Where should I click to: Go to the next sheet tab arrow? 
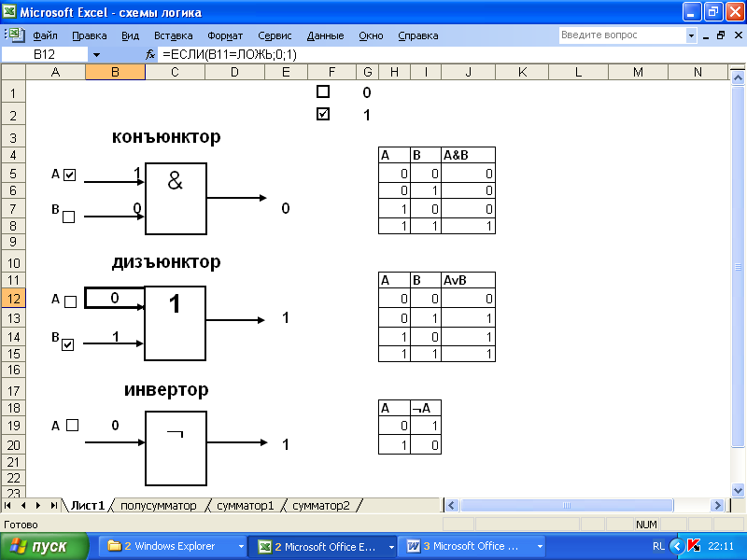click(x=38, y=505)
